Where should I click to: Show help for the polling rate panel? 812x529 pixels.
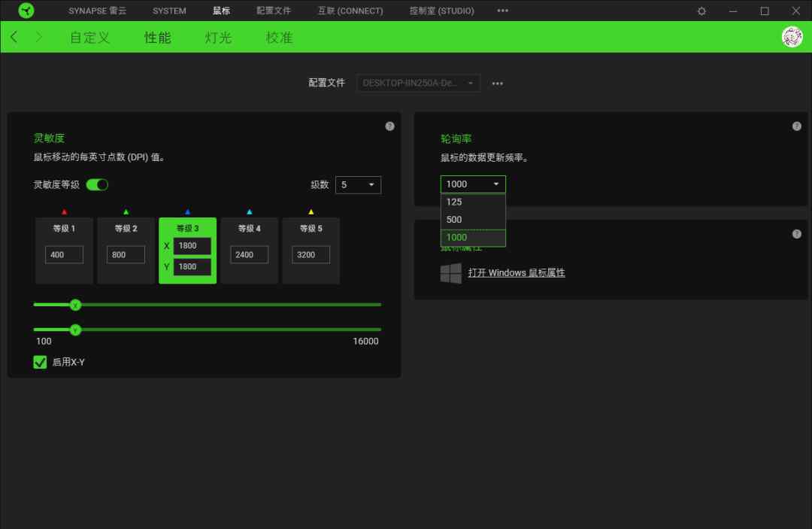tap(796, 126)
